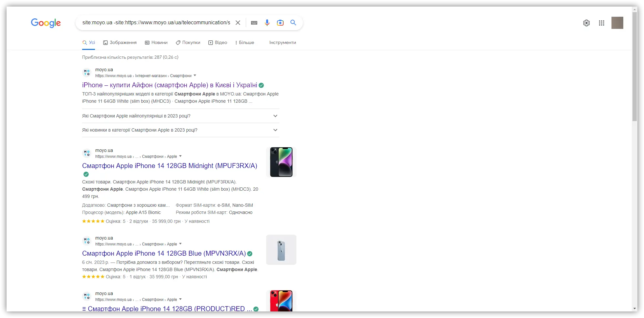
Task: Start voice search with microphone icon
Action: 267,23
